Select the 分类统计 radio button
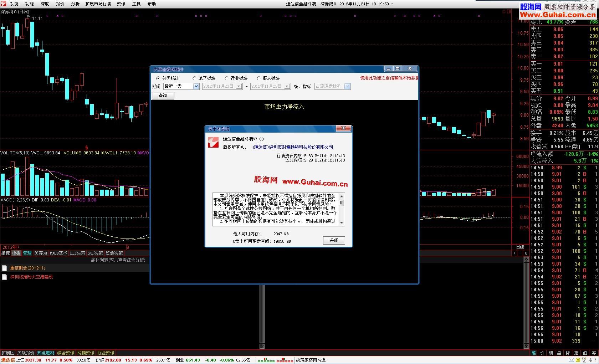 pyautogui.click(x=158, y=78)
